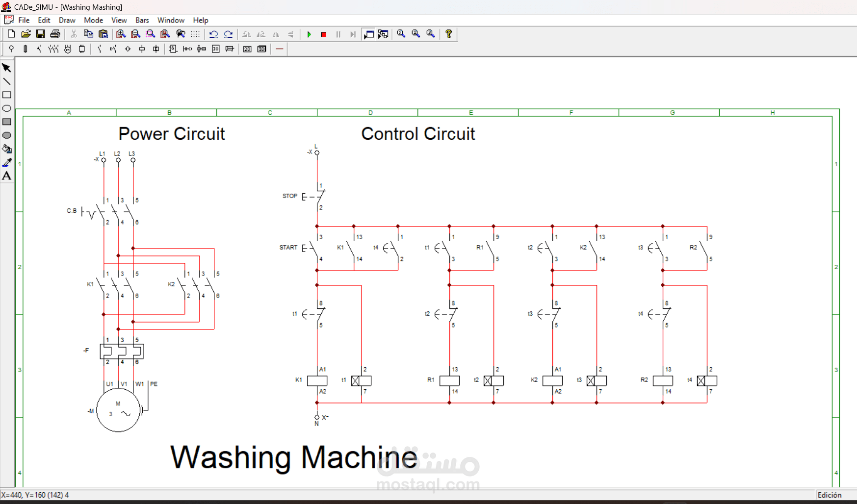Choose the color picker brush tool
The width and height of the screenshot is (857, 504).
click(7, 162)
